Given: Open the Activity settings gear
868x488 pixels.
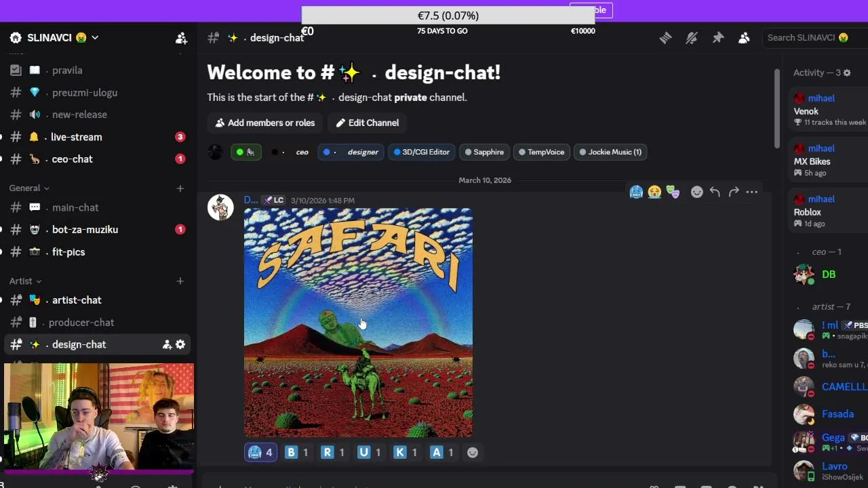Looking at the screenshot, I should pyautogui.click(x=846, y=73).
